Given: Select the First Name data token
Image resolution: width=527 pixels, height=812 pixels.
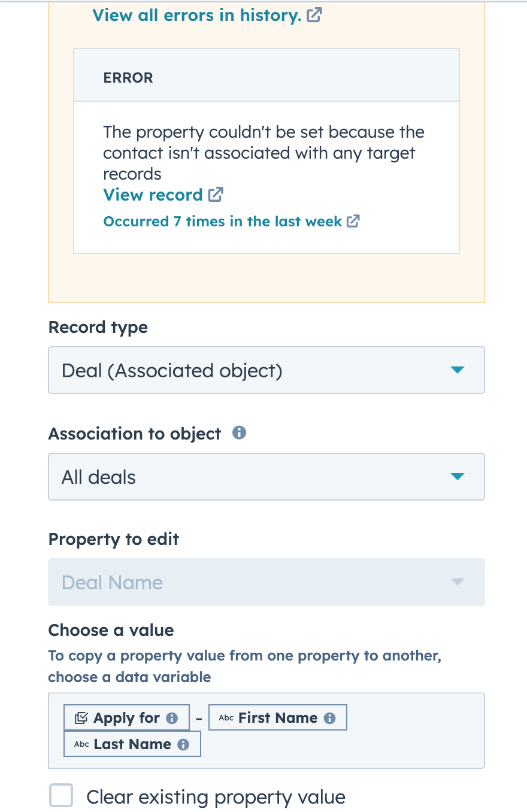Looking at the screenshot, I should [277, 717].
